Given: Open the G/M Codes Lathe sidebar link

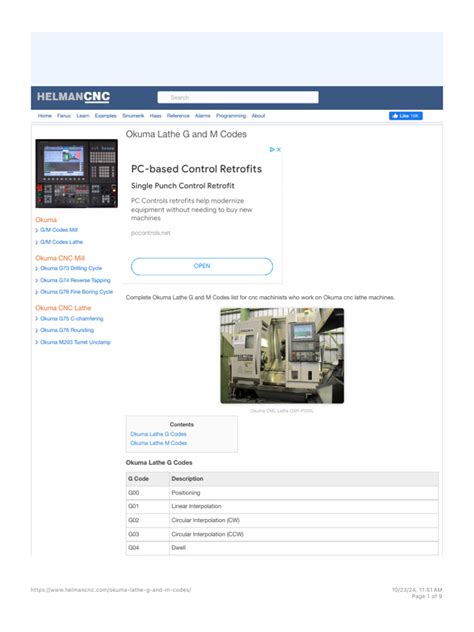Looking at the screenshot, I should click(61, 242).
